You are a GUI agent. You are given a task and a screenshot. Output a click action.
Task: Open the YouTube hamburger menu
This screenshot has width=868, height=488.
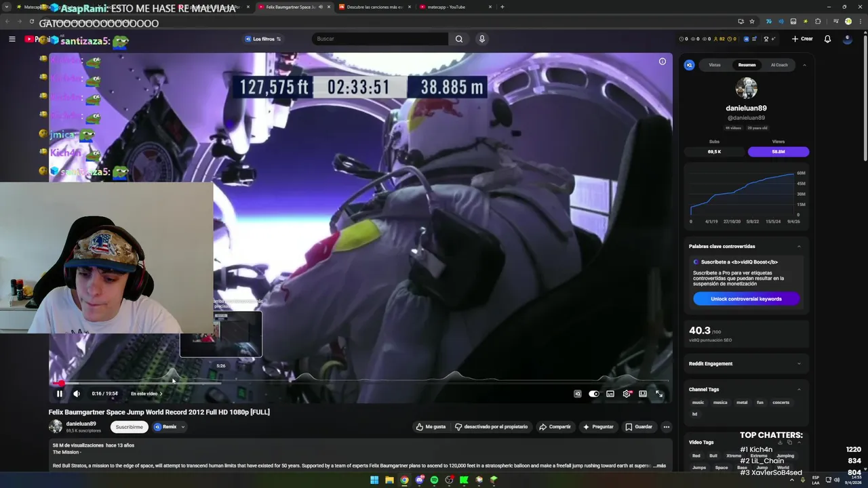[12, 39]
